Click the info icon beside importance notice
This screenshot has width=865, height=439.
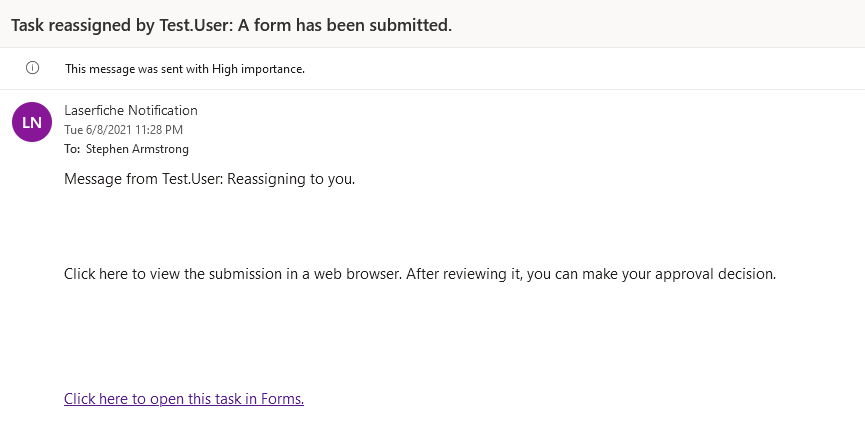(x=33, y=68)
